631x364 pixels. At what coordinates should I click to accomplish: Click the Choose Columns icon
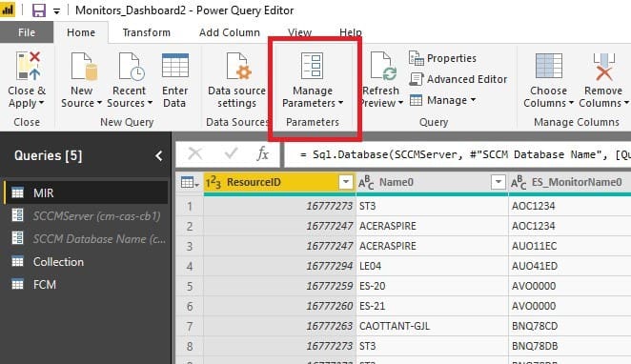coord(548,66)
